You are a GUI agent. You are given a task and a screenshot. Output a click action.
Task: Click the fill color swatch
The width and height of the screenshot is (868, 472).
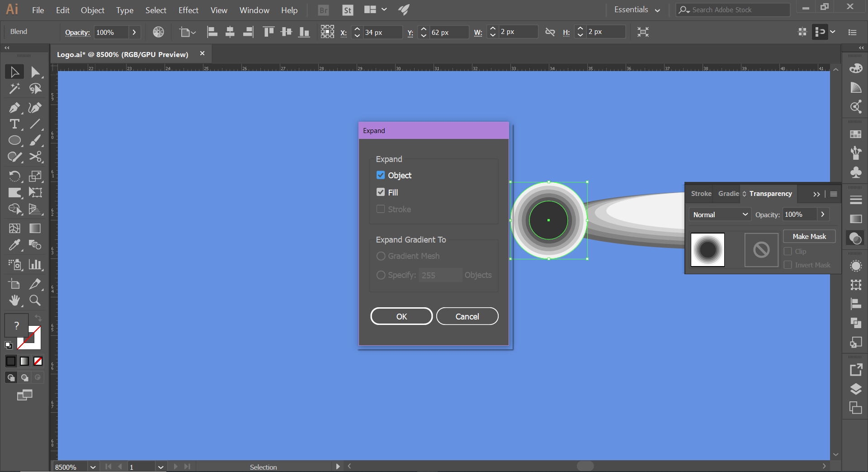(16, 325)
